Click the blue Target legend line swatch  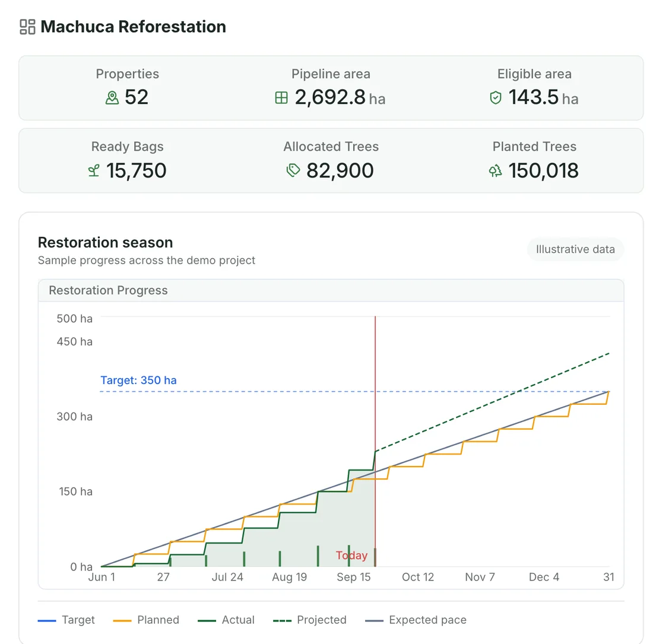(47, 621)
